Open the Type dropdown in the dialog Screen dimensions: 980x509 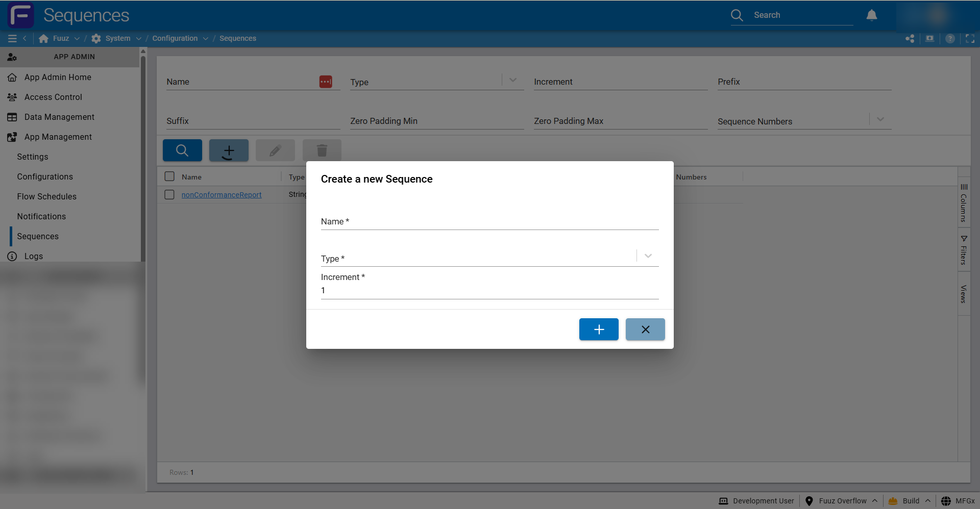tap(648, 256)
